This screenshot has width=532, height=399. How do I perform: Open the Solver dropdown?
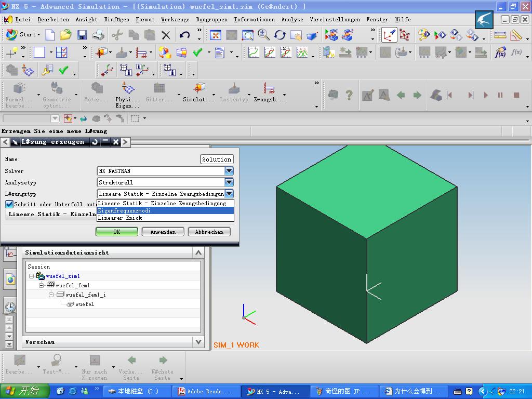[229, 171]
